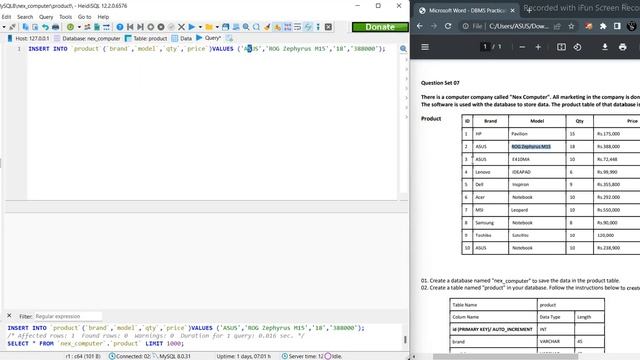The image size is (640, 360).
Task: Click the blue Undo arrow icon
Action: point(45,27)
